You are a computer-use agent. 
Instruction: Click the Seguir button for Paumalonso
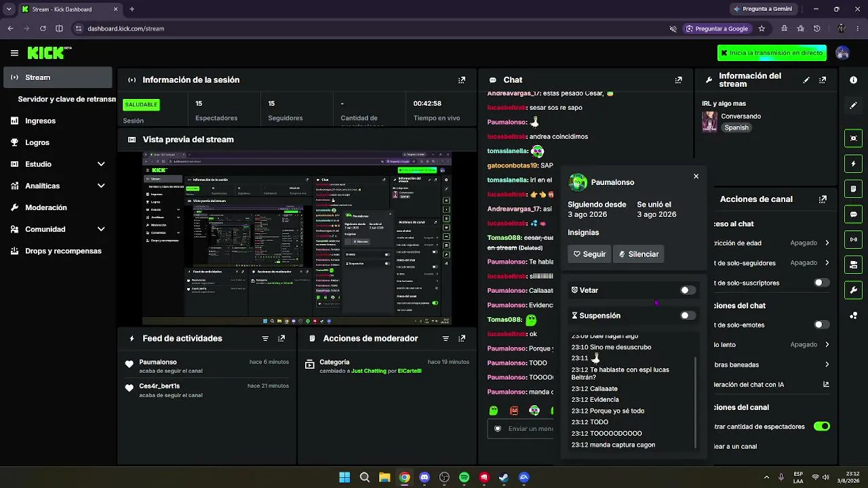pyautogui.click(x=589, y=254)
